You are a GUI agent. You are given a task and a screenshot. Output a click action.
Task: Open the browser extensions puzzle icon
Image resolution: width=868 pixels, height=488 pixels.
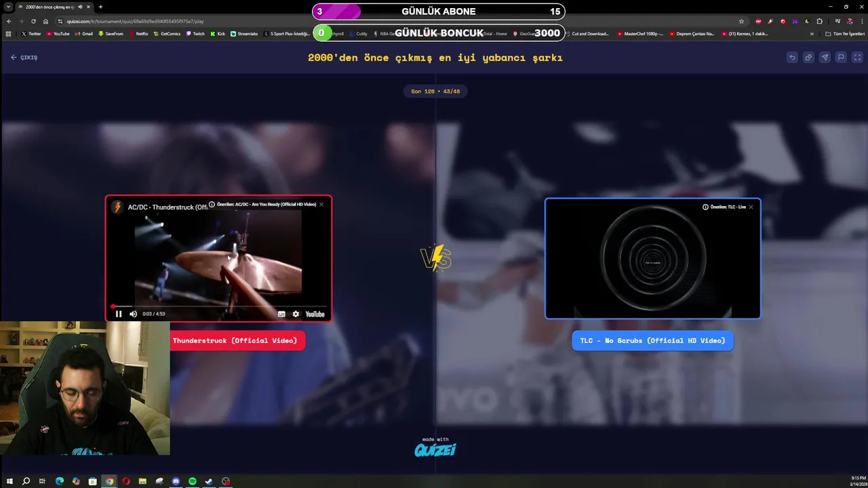819,21
